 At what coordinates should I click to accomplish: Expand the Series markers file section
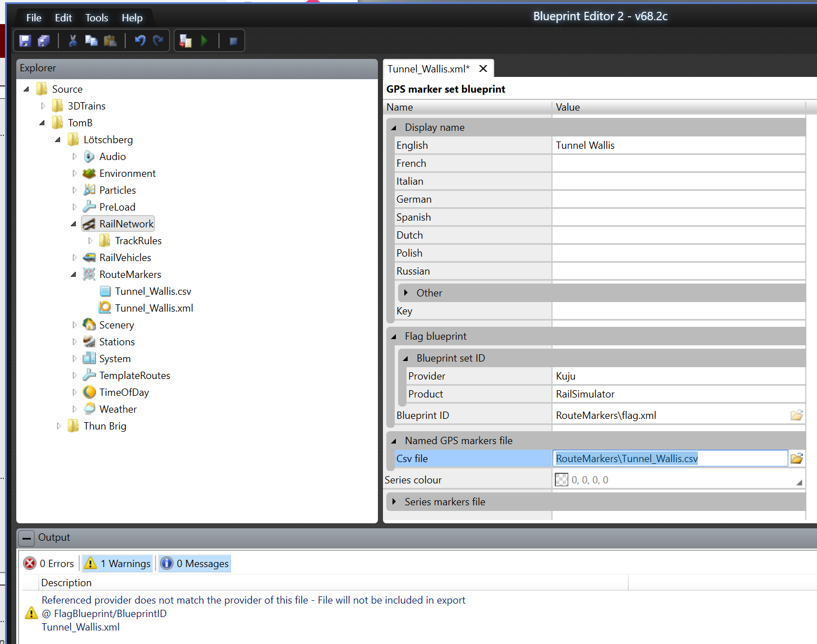pyautogui.click(x=394, y=502)
